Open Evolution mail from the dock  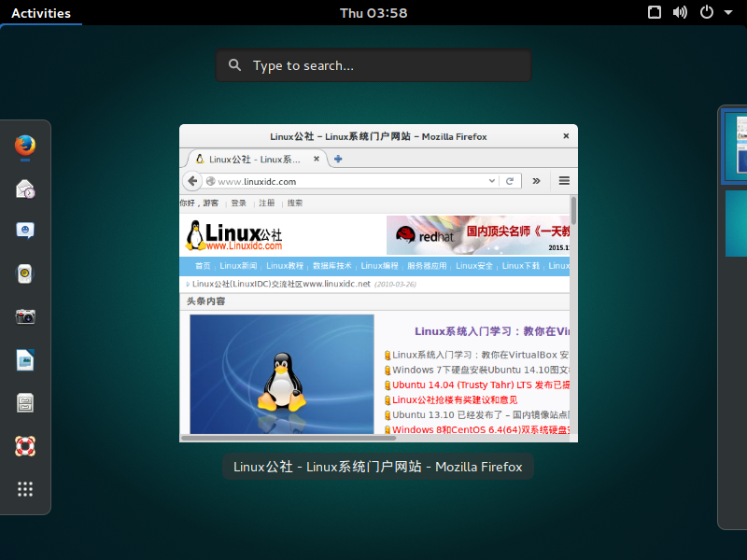pos(24,189)
